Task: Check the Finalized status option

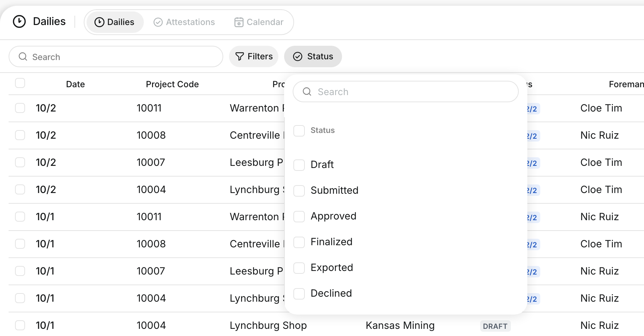Action: point(299,242)
